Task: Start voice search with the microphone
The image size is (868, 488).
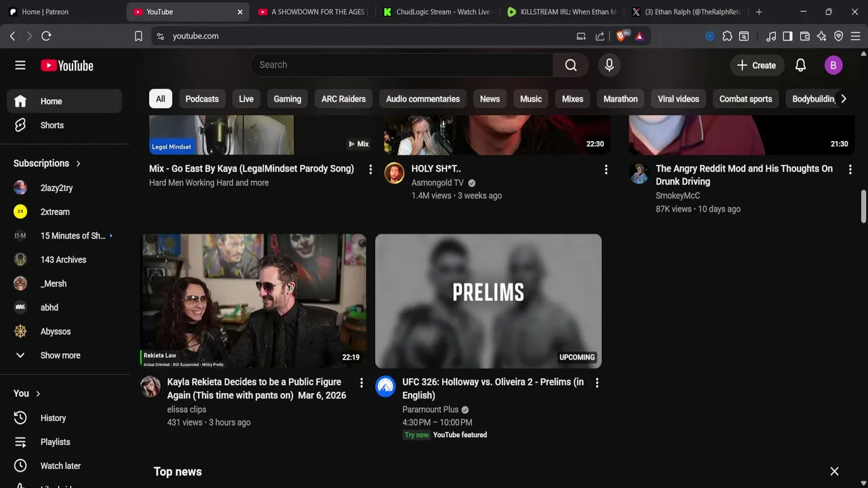Action: [609, 65]
